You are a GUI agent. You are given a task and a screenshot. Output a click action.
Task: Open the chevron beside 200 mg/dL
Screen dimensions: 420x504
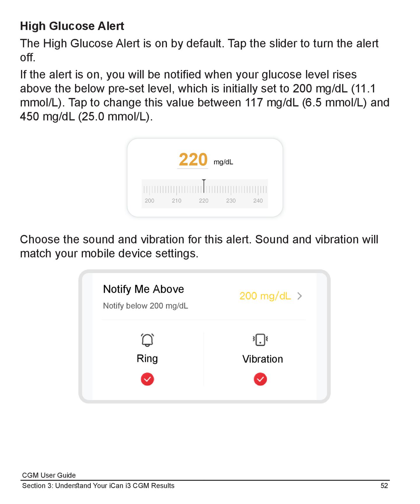click(x=299, y=296)
